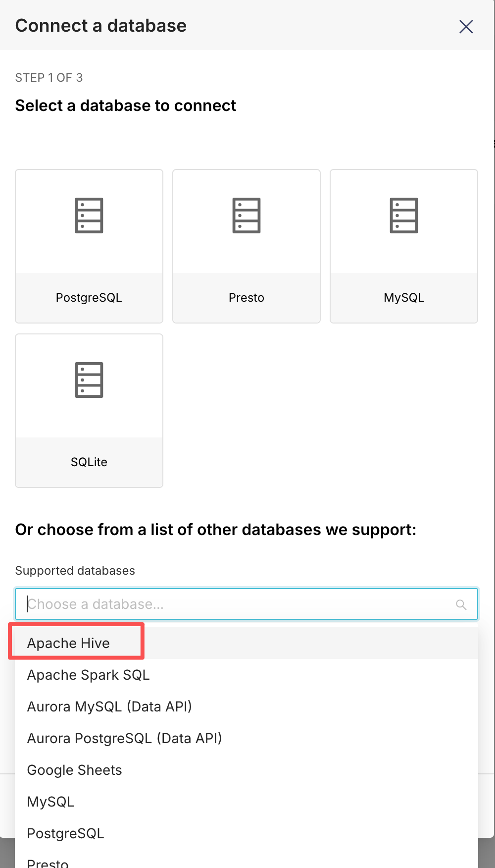Choose the SQLite card label
This screenshot has width=495, height=868.
89,462
